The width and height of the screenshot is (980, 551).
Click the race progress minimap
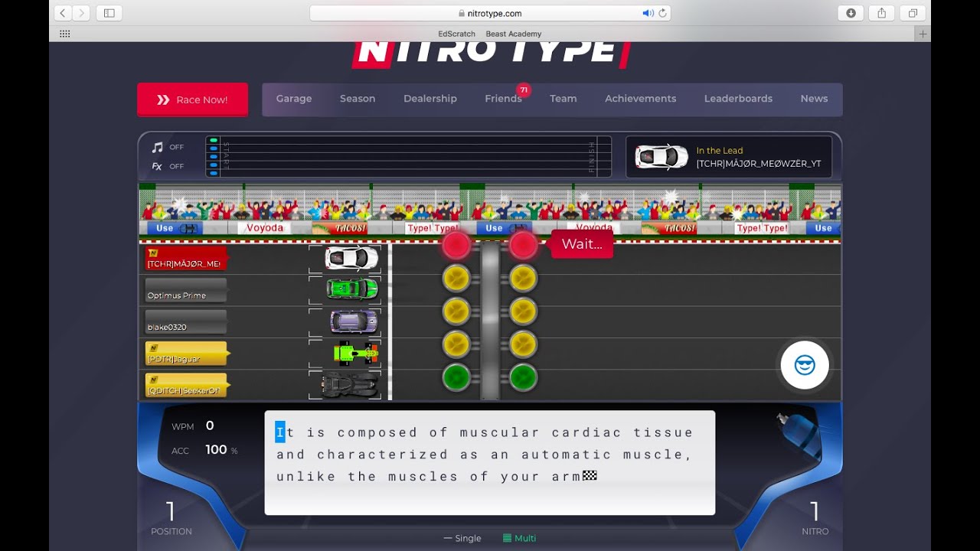click(408, 157)
